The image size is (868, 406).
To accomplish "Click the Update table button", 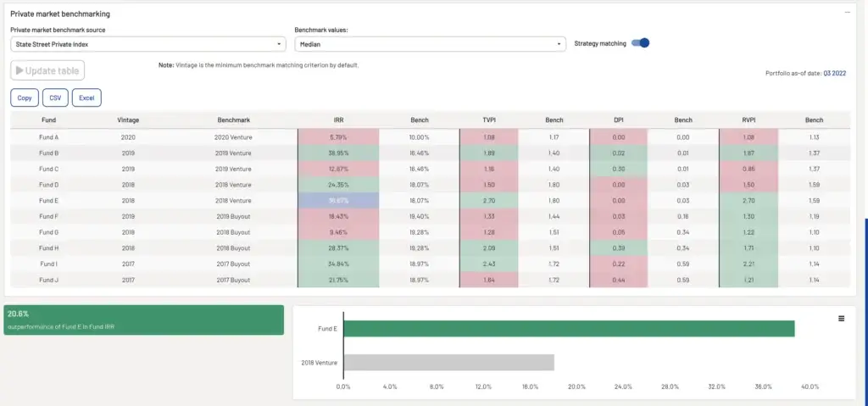I will (47, 70).
